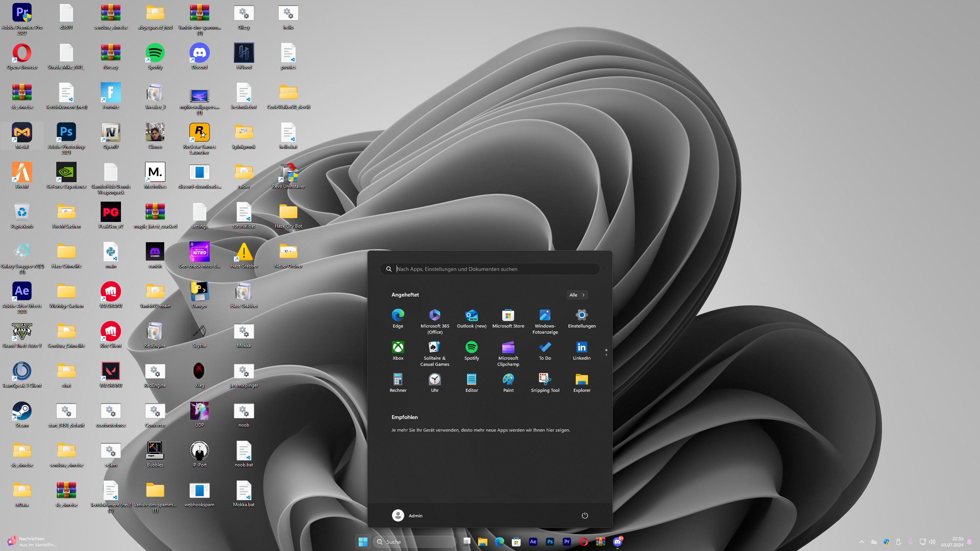Open the Uhr clock app
Viewport: 980px width, 551px height.
coord(434,383)
